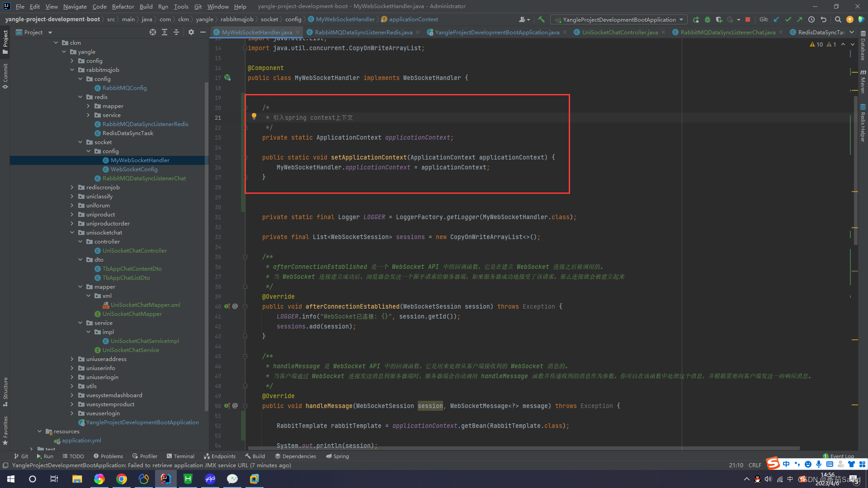Screen dimensions: 868x488
Task: Open the user account dropdown icon
Action: 524,19
